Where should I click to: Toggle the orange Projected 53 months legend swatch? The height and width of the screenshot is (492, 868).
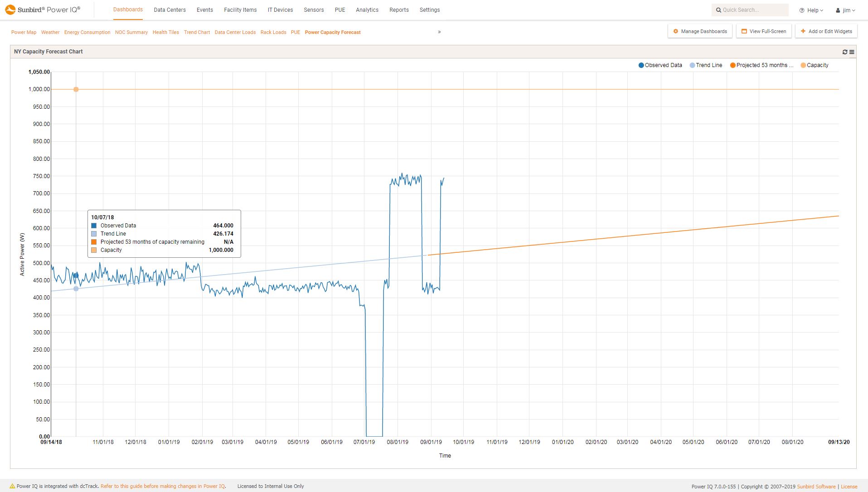coord(732,65)
